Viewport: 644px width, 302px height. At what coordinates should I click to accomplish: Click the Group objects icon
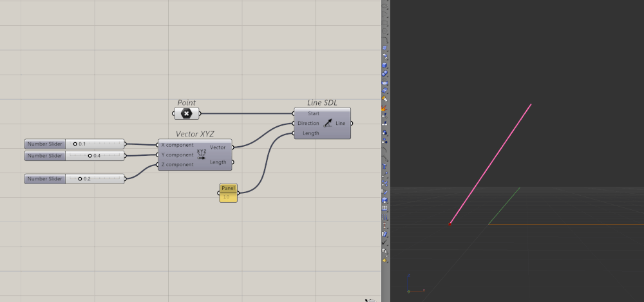tap(385, 133)
